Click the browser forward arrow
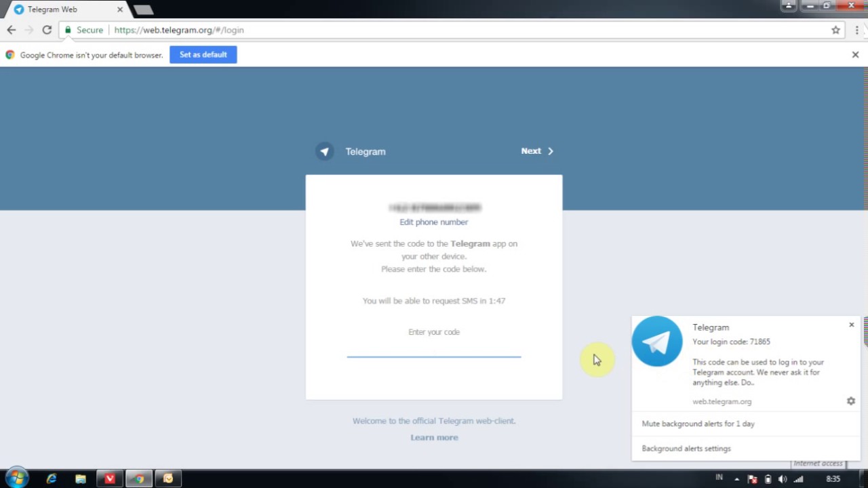Screen dimensions: 868x488 coord(29,30)
